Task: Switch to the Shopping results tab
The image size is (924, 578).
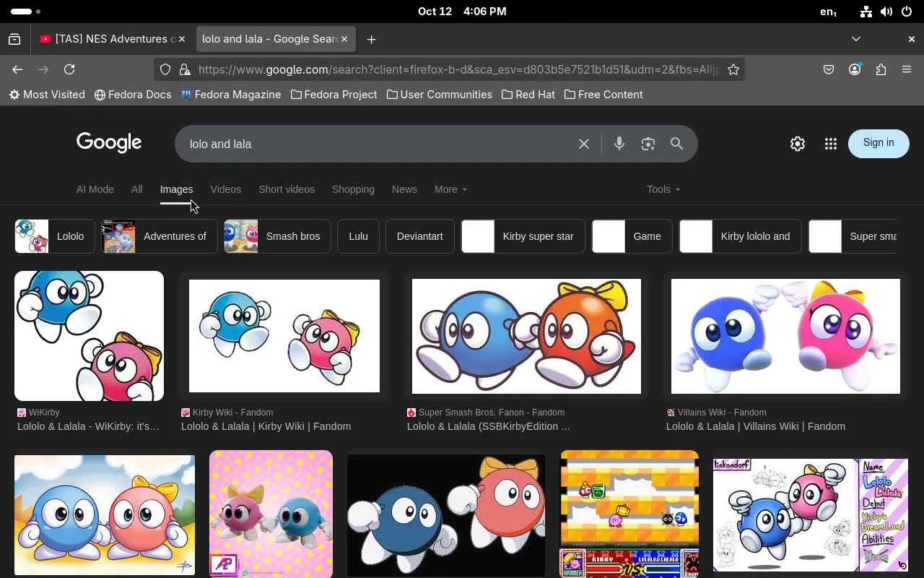Action: pos(353,189)
